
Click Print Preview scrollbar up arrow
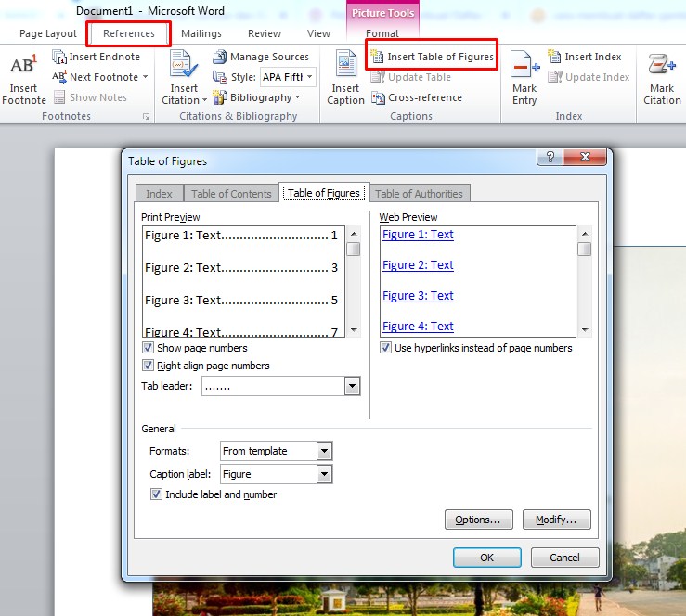(x=354, y=234)
